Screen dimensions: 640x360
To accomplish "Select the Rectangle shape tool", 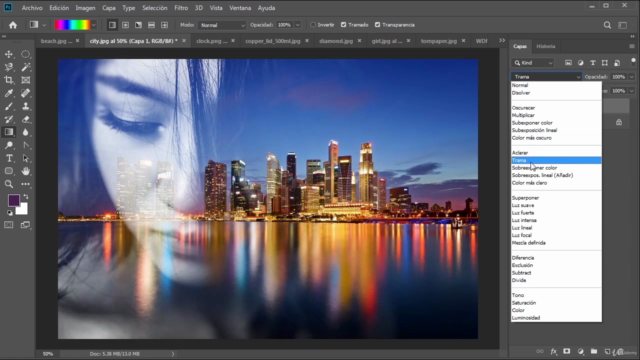I will point(9,171).
